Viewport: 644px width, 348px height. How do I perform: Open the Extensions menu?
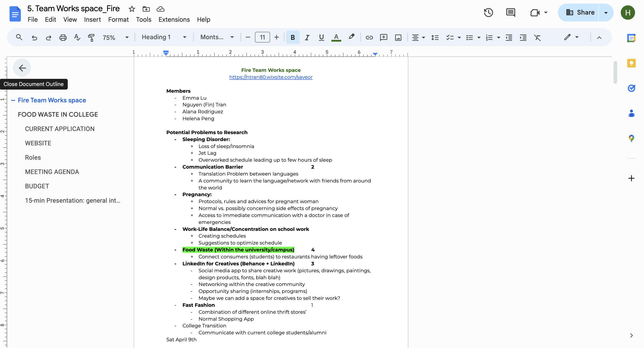click(174, 19)
